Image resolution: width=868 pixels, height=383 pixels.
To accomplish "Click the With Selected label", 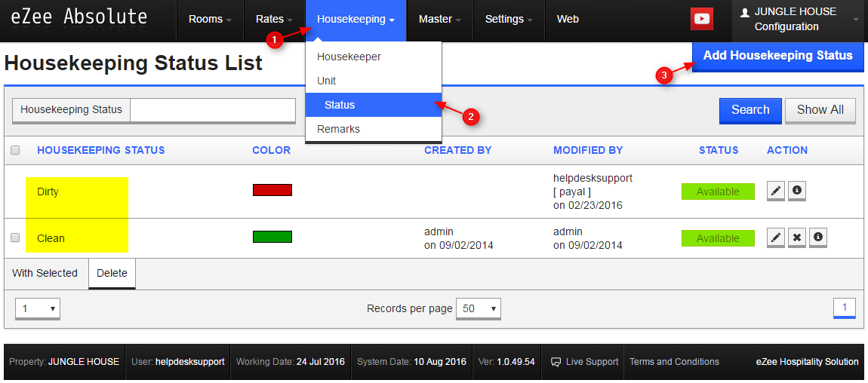I will click(x=45, y=273).
